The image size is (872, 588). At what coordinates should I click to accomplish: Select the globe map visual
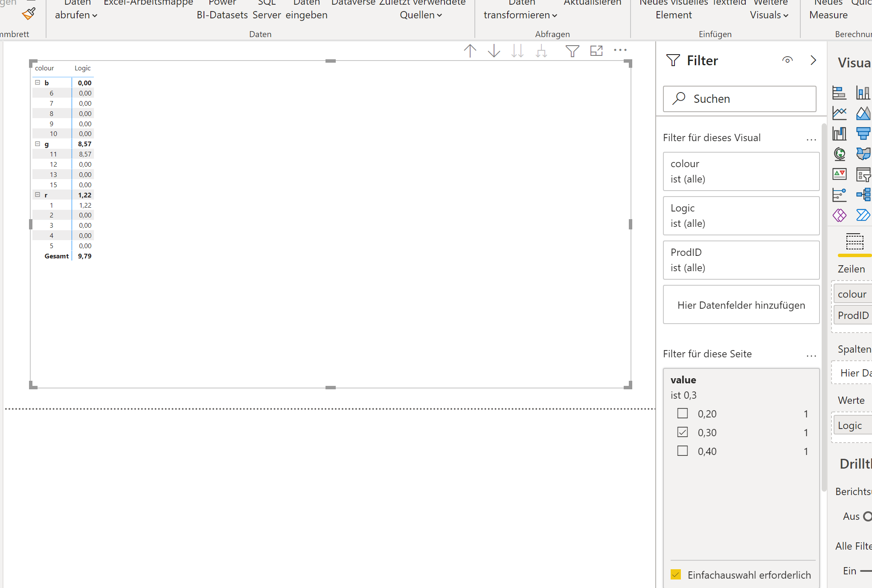point(839,154)
